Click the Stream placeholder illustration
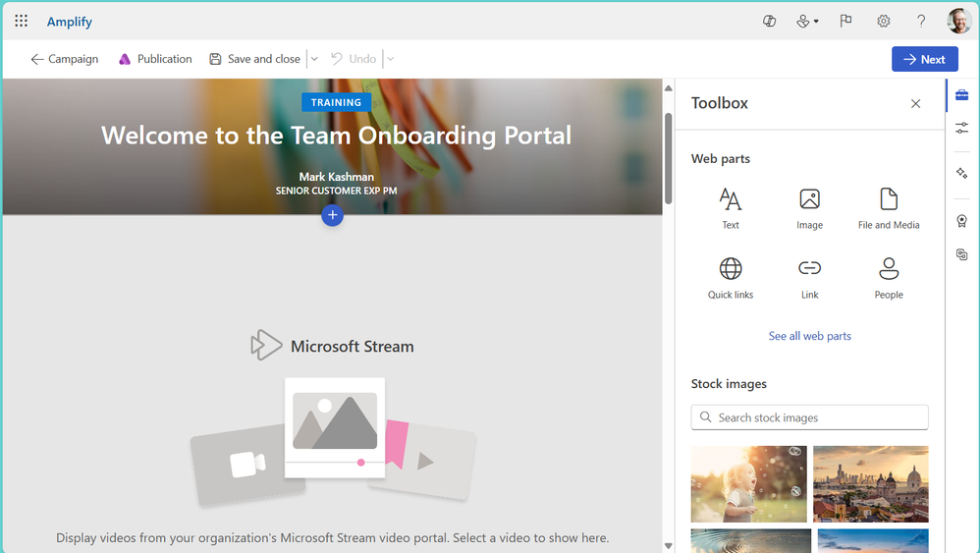Viewport: 980px width, 553px height. click(333, 440)
